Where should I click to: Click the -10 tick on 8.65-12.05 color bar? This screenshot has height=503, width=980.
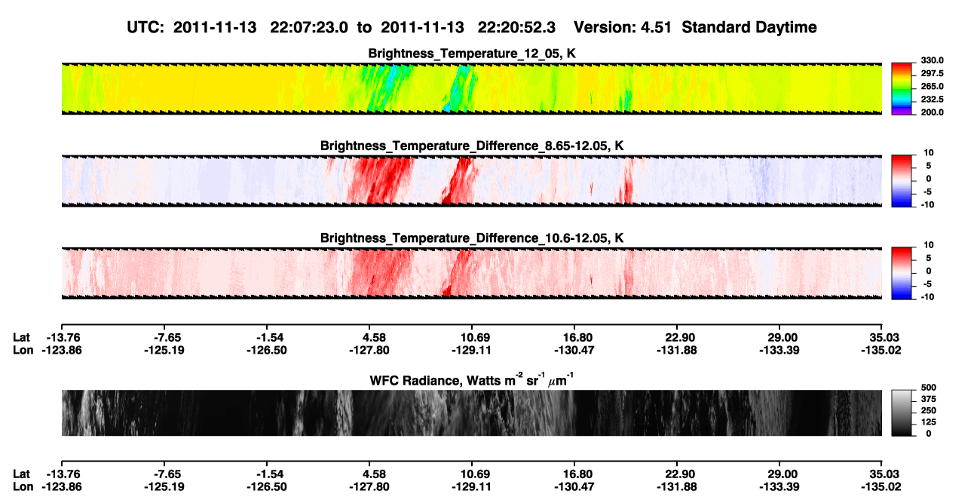(928, 204)
